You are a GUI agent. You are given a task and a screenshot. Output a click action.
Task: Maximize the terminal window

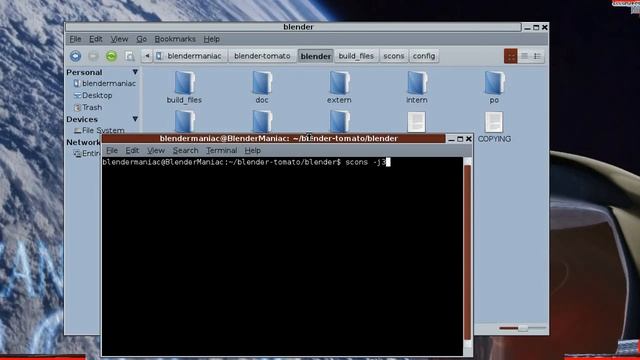tap(460, 139)
